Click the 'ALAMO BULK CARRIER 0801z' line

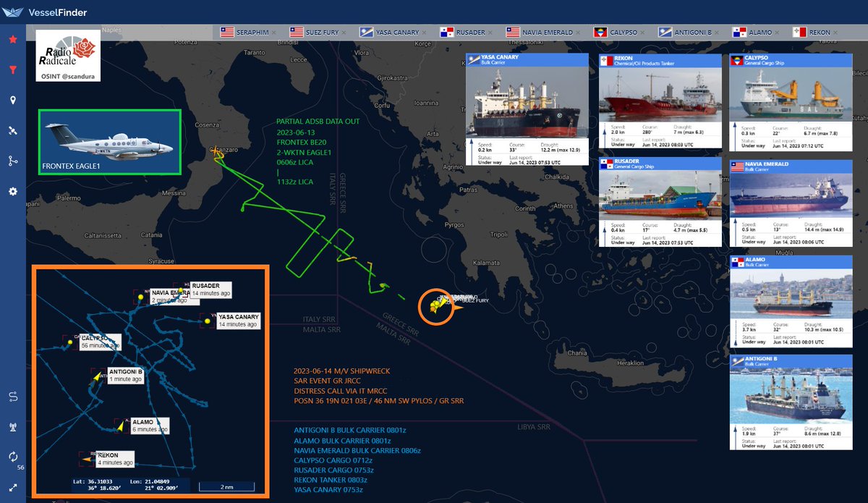(343, 440)
